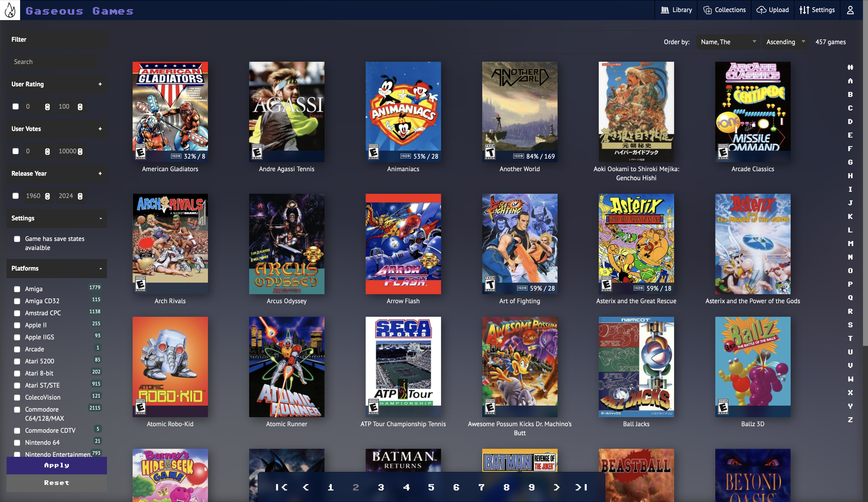Screen dimensions: 868x502
Task: Jump to the first page
Action: click(x=281, y=487)
